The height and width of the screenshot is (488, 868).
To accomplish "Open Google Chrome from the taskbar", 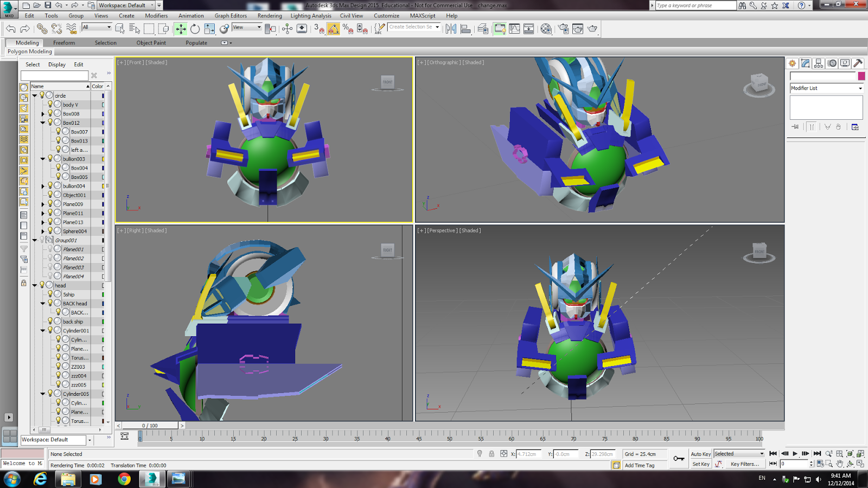I will tap(124, 479).
